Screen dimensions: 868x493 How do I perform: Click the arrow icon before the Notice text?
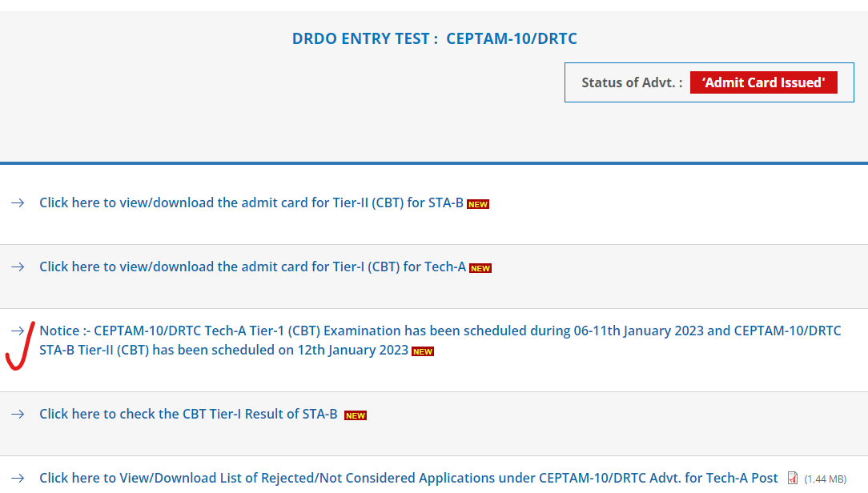(x=18, y=331)
